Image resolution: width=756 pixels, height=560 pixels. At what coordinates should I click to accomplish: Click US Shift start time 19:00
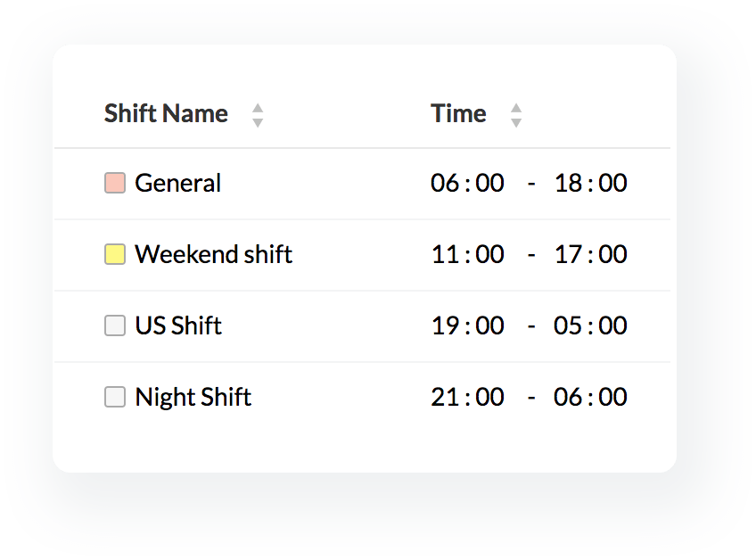[467, 326]
